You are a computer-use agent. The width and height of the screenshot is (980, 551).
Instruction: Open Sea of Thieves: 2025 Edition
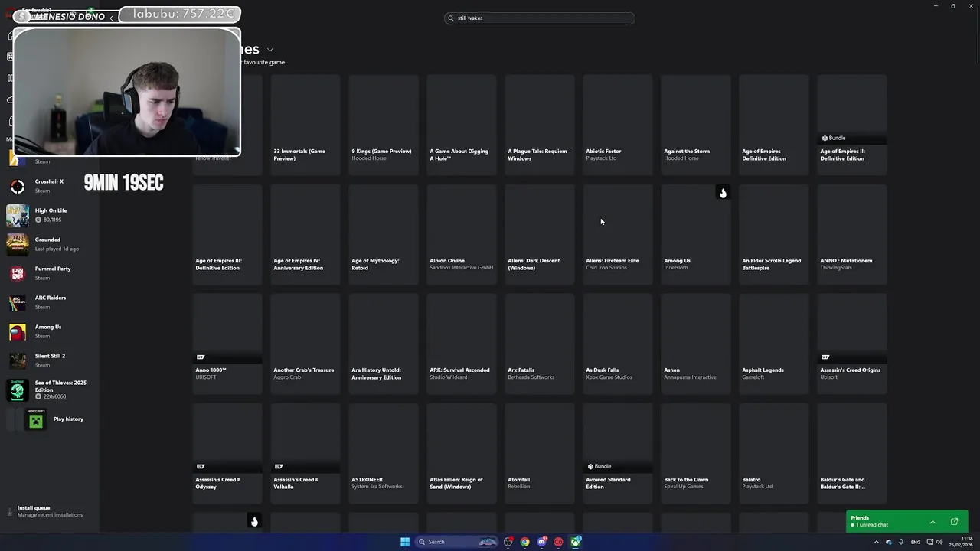pos(49,390)
